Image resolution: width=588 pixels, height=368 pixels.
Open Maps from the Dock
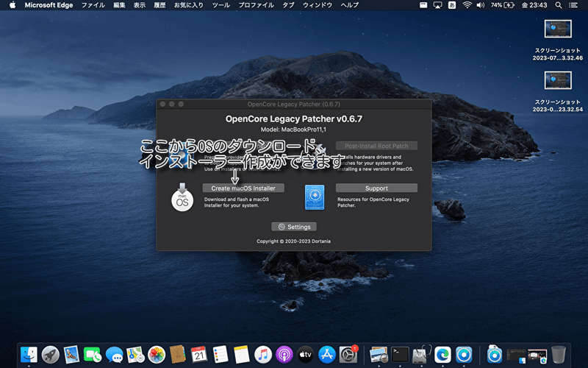(x=135, y=354)
